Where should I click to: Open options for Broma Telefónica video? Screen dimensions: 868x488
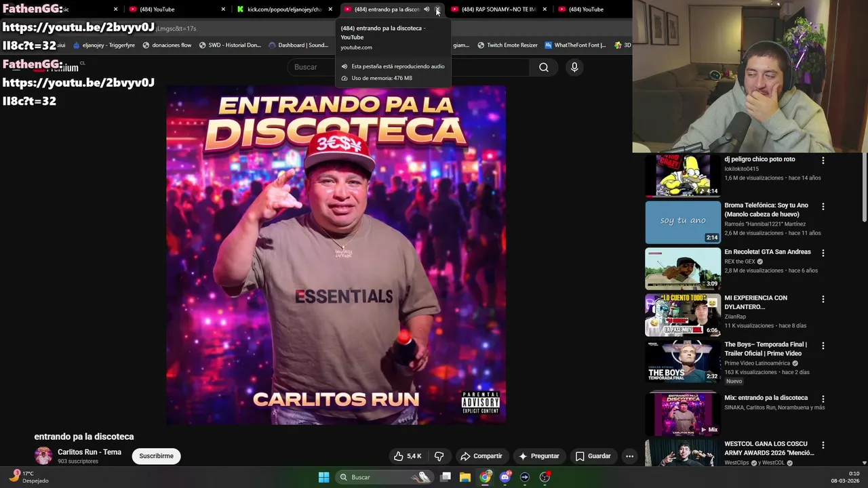823,207
